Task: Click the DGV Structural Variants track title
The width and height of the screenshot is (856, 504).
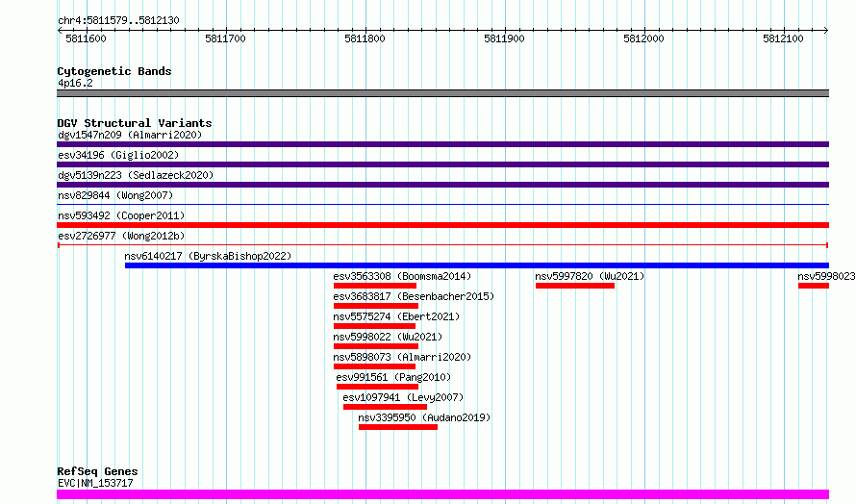Action: [x=135, y=123]
